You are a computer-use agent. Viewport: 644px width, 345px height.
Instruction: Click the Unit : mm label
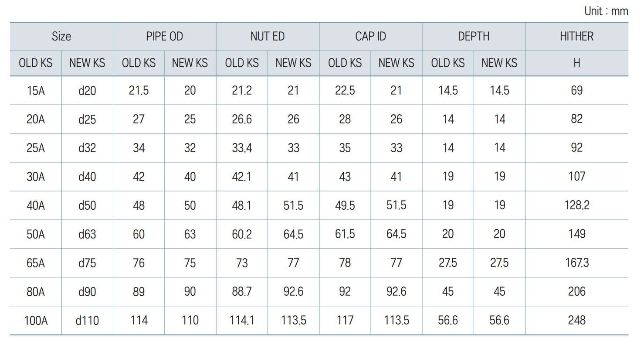coord(606,11)
